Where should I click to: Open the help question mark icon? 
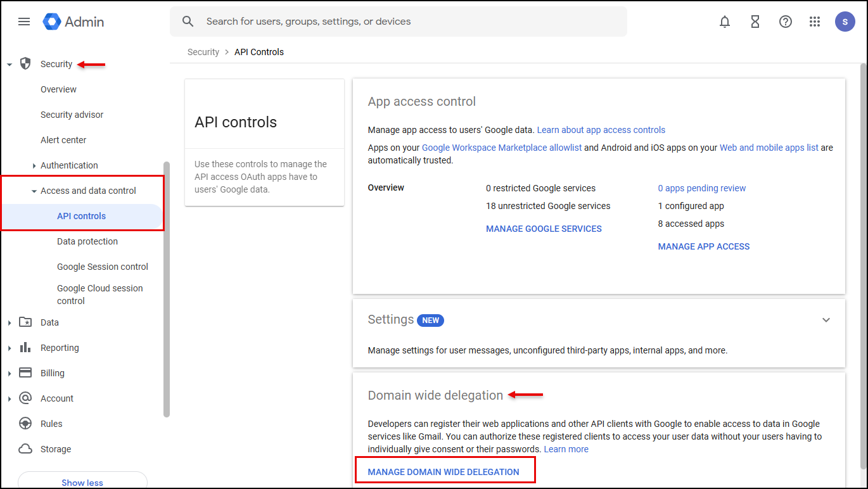point(785,22)
